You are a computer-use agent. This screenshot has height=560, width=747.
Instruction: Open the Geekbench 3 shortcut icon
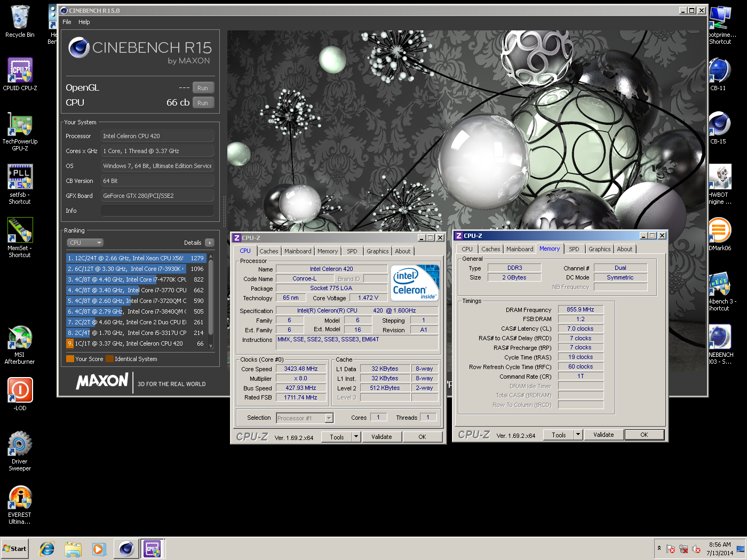pos(721,291)
